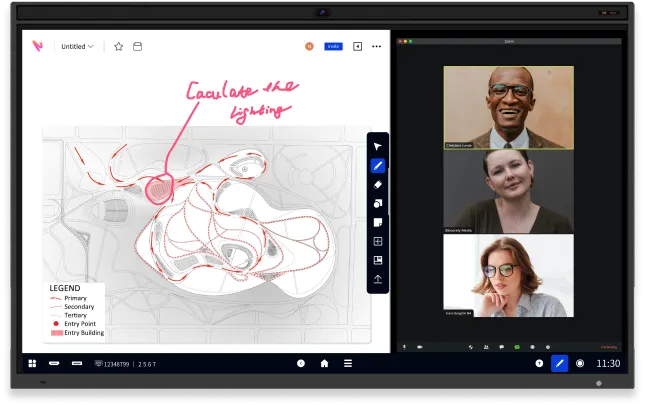
Task: Select top participant video of man with glasses
Action: (x=509, y=107)
